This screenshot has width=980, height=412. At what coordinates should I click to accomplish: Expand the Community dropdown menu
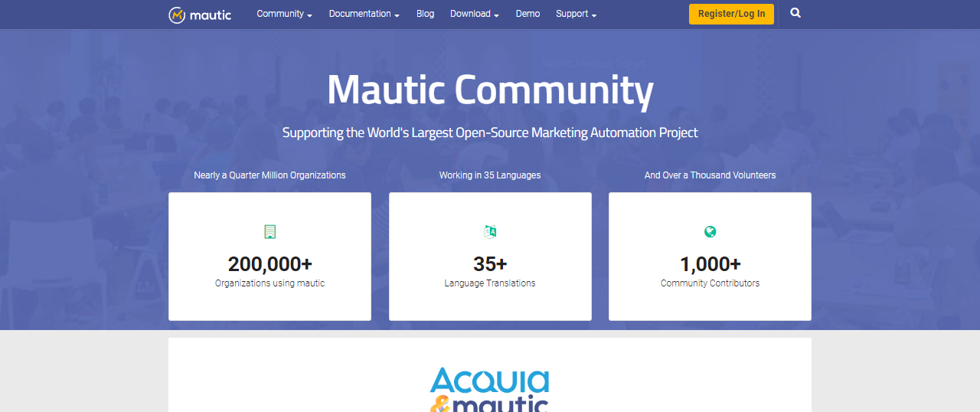[284, 14]
